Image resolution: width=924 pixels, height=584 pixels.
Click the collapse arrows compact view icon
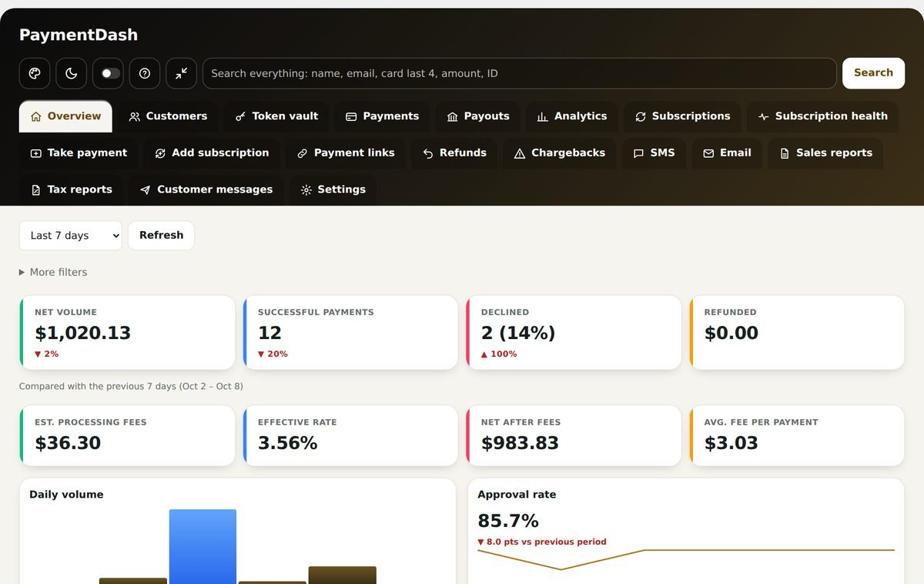click(181, 73)
